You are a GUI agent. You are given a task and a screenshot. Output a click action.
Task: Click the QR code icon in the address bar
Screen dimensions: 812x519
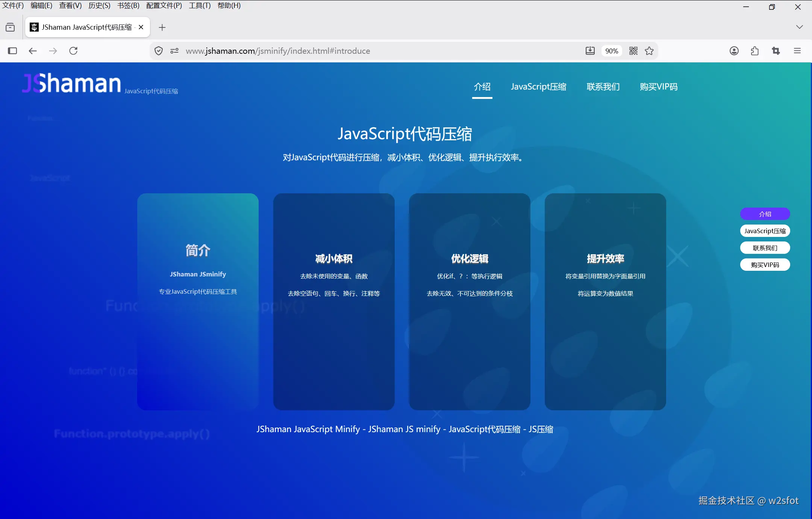click(633, 51)
